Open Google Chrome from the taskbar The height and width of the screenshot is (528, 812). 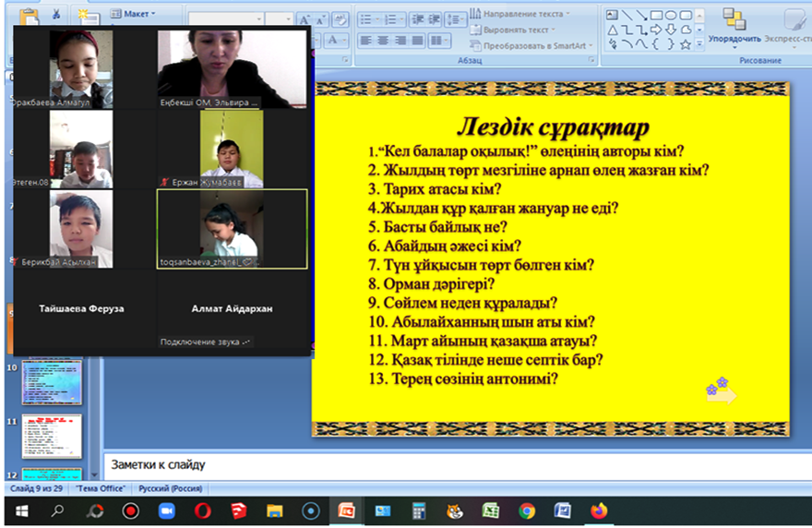[x=527, y=510]
